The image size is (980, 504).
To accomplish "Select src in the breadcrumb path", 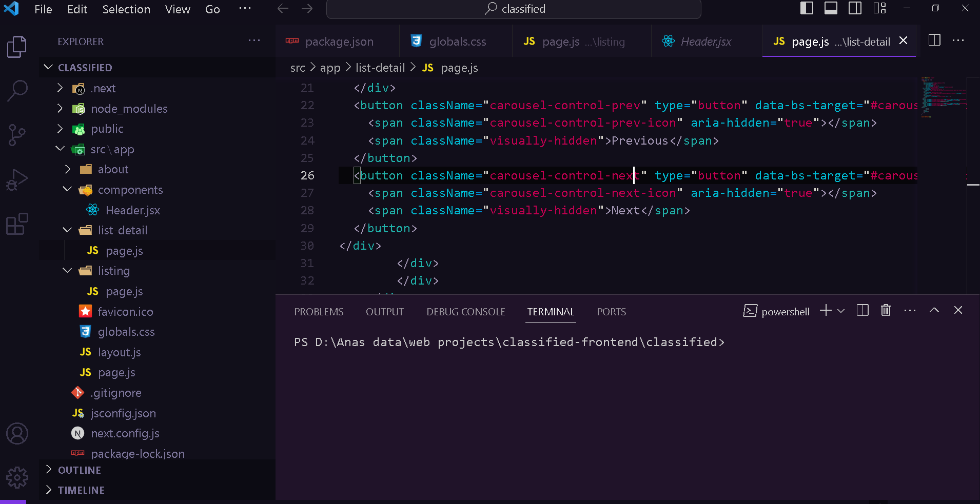I will point(299,67).
